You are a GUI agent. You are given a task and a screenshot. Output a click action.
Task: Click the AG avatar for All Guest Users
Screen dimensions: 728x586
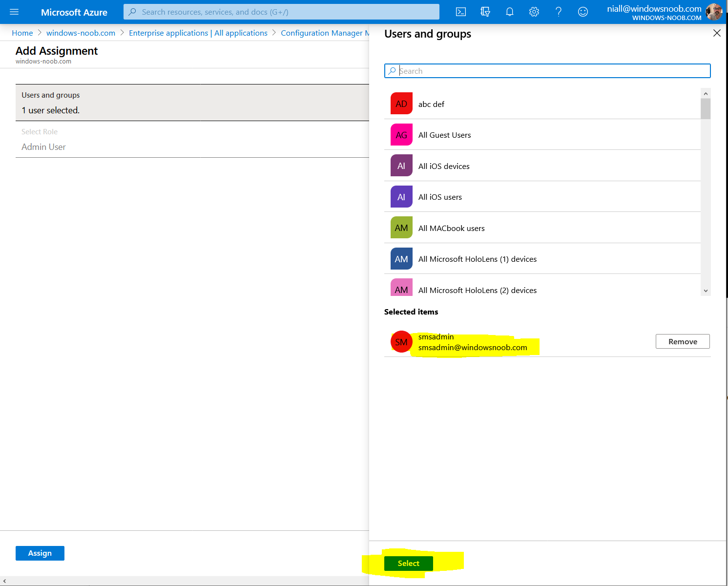pyautogui.click(x=401, y=135)
